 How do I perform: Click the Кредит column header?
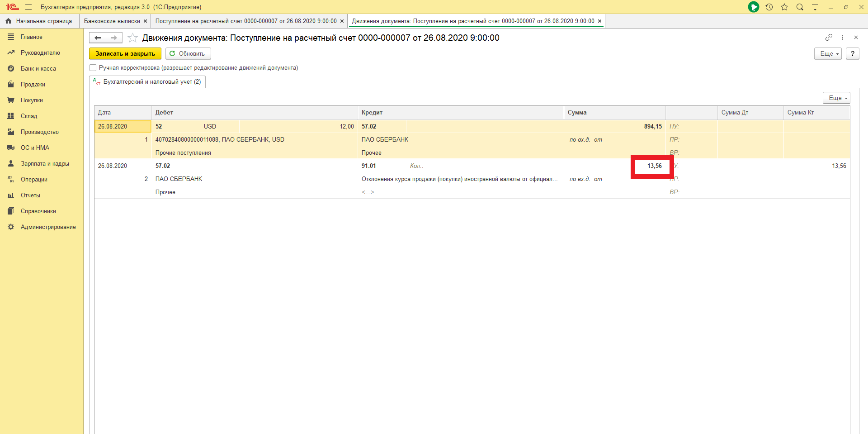(461, 113)
